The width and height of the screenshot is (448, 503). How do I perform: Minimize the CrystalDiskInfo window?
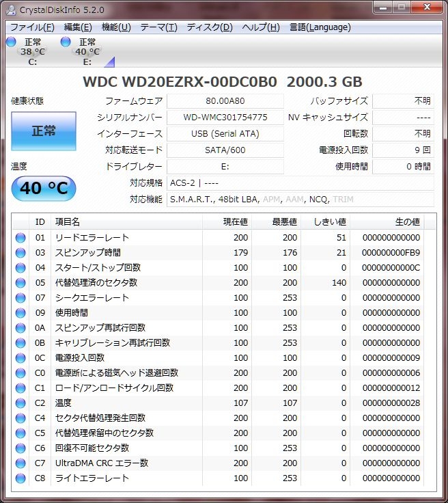click(x=383, y=7)
